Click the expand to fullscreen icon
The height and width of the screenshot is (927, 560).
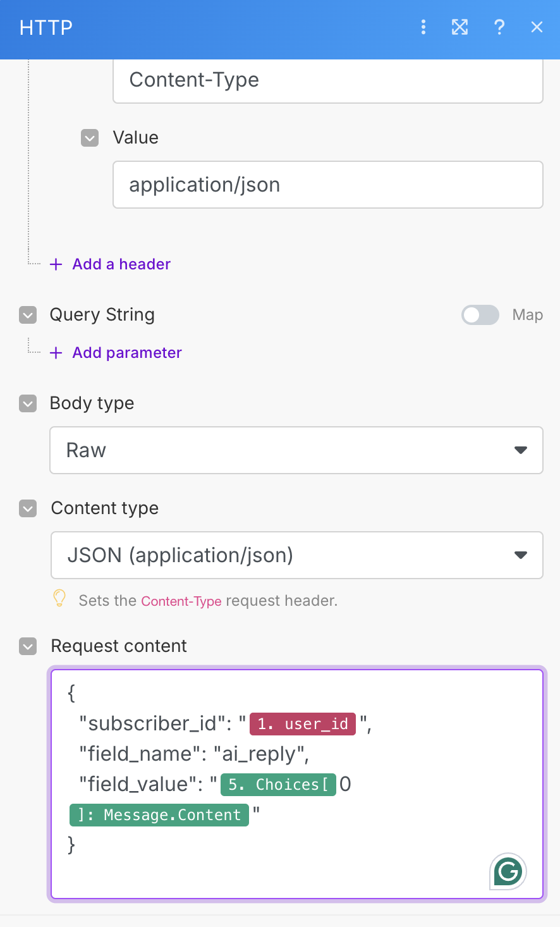pos(460,27)
